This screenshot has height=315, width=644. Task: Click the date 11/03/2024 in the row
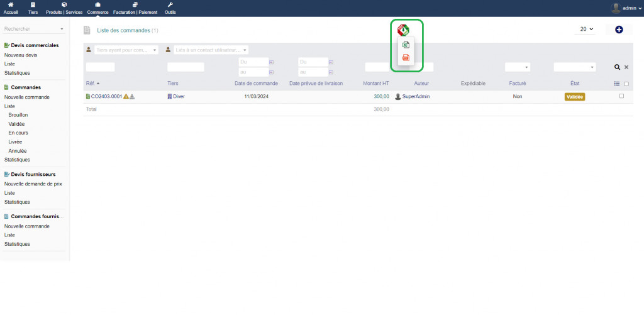(x=257, y=97)
